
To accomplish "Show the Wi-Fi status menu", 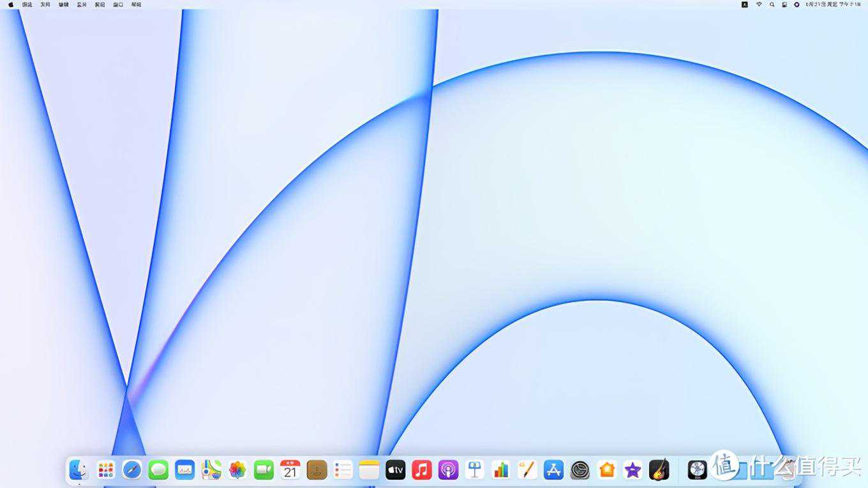I will (759, 4).
